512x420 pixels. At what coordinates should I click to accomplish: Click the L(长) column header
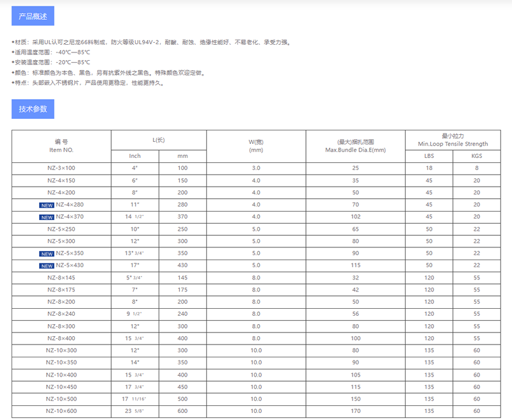coord(159,139)
